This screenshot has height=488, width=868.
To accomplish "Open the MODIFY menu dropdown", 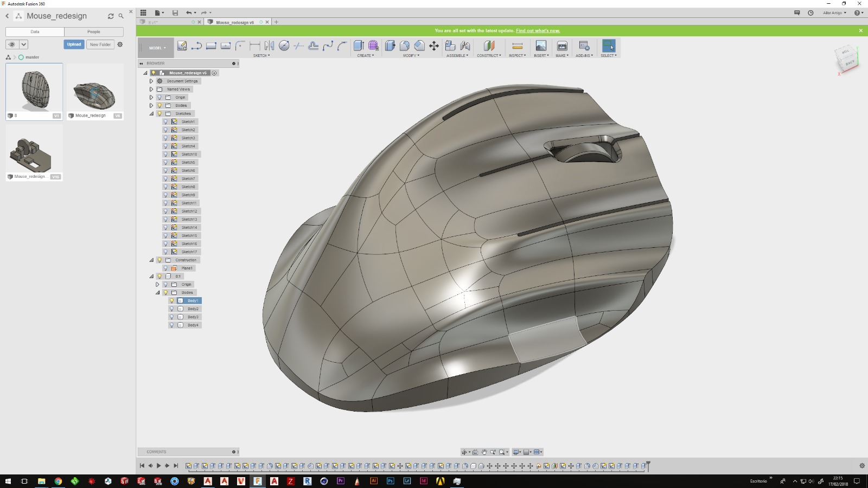I will pyautogui.click(x=411, y=55).
